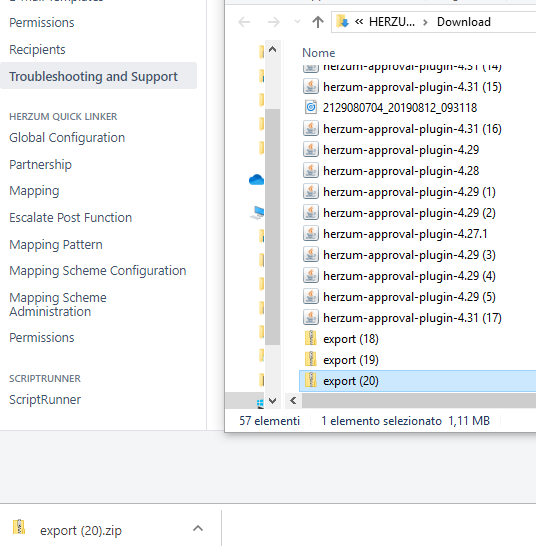This screenshot has height=551, width=536.
Task: Click the export (20).zip download file icon
Action: coord(19,527)
